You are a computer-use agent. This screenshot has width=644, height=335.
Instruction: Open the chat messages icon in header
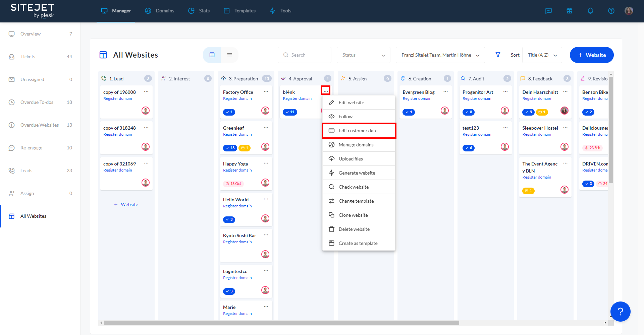point(548,11)
